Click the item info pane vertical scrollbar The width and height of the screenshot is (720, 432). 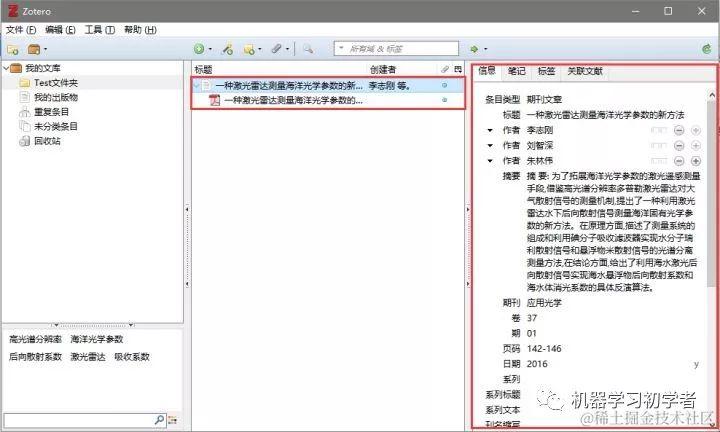pos(711,193)
